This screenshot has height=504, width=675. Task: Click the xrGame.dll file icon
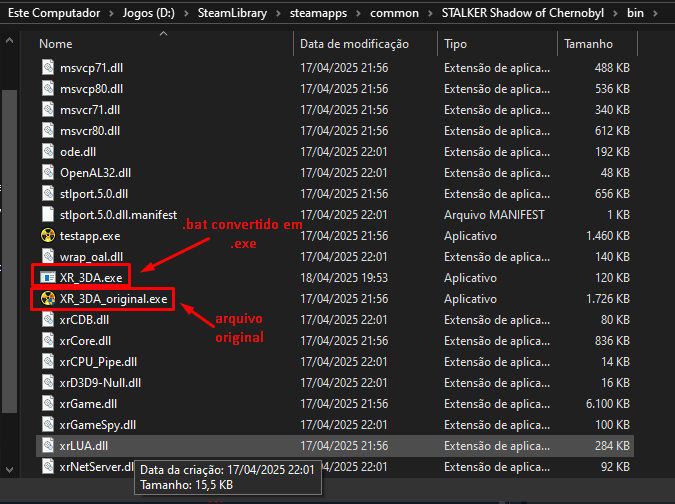pyautogui.click(x=48, y=403)
